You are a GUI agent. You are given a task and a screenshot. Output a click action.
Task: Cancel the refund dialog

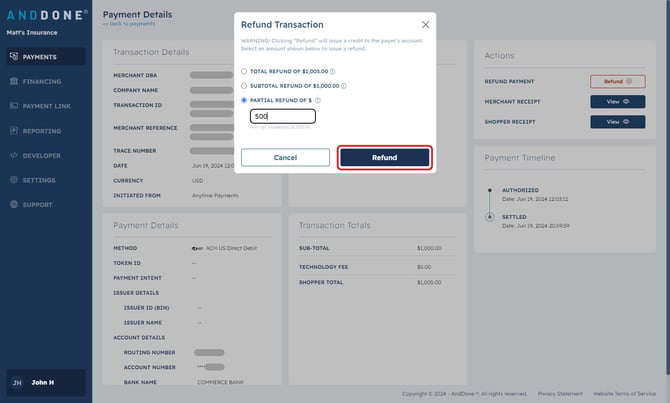pyautogui.click(x=285, y=158)
